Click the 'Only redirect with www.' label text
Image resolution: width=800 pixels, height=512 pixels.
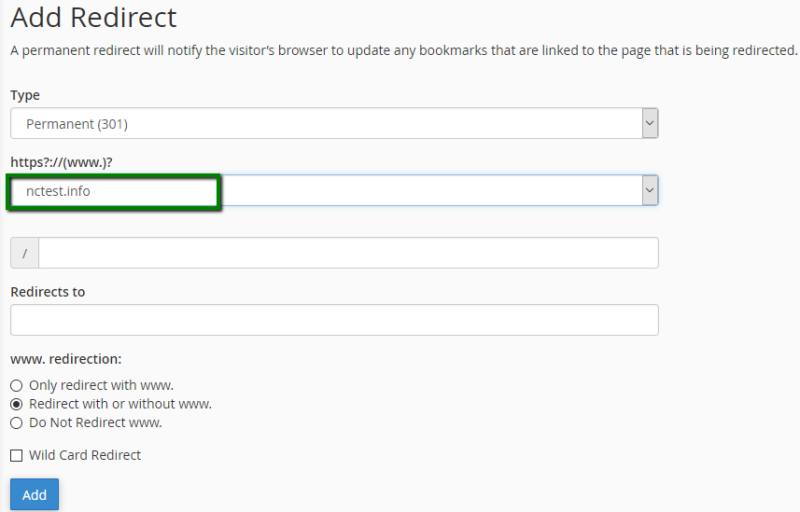coord(101,385)
